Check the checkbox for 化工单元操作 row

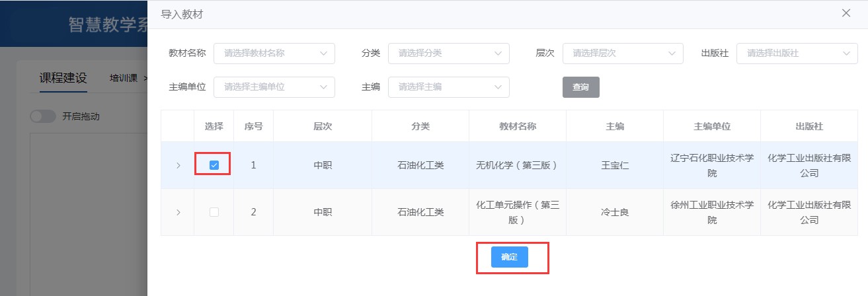214,212
